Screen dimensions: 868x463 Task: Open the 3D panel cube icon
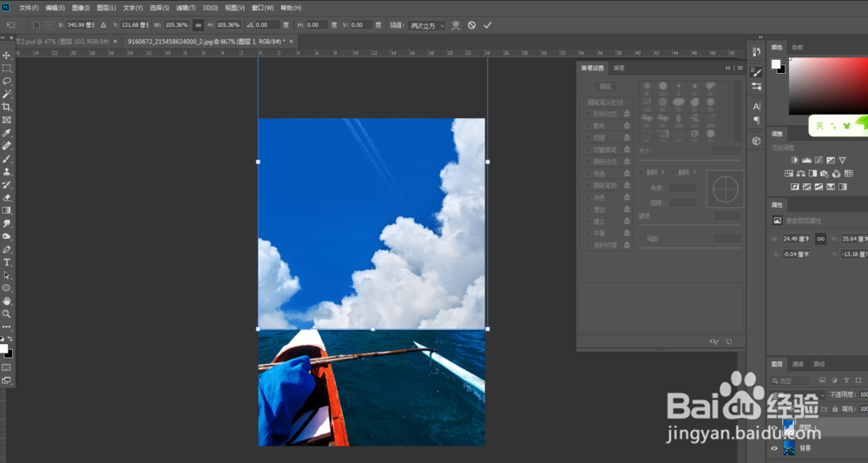[x=756, y=142]
